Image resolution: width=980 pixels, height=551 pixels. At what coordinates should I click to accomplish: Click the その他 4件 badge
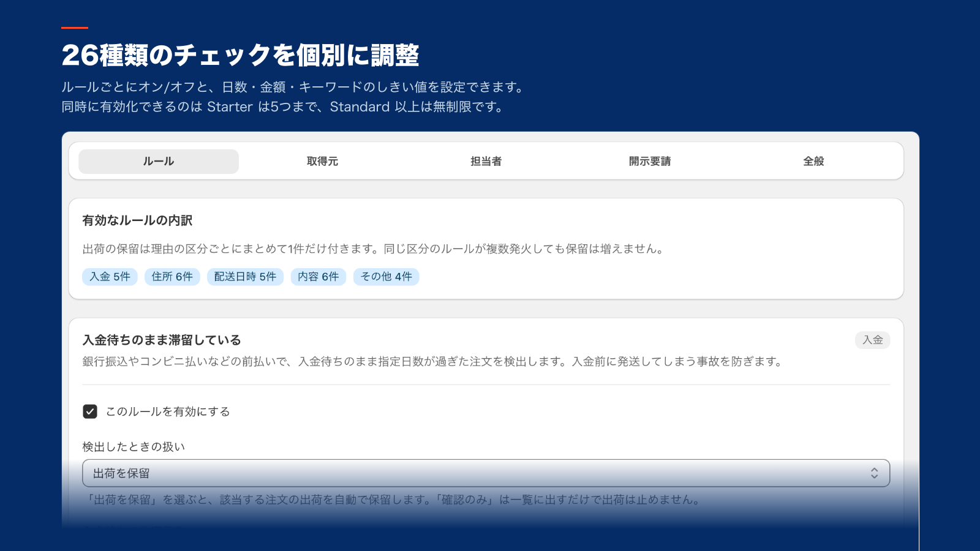pos(386,277)
